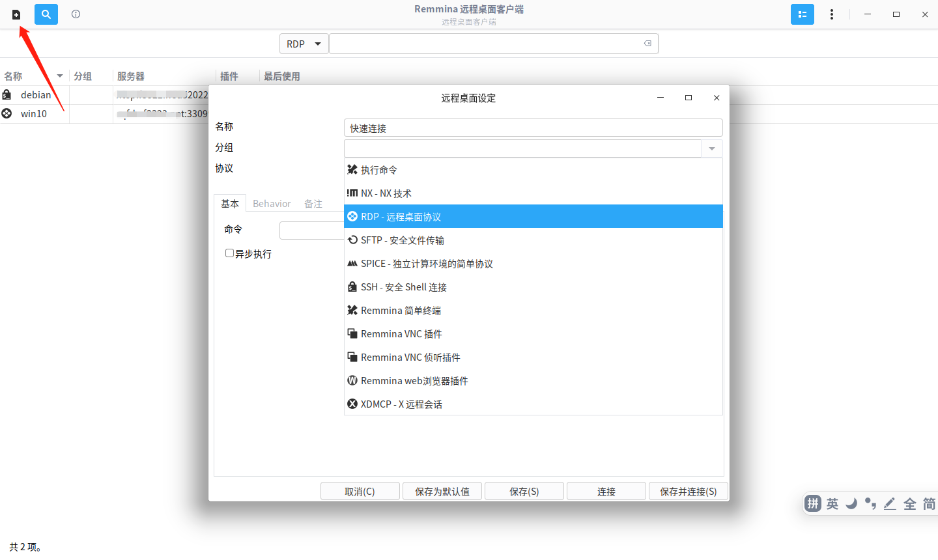Viewport: 938px width, 560px height.
Task: Click the win10 RDP protocol icon
Action: [x=7, y=113]
